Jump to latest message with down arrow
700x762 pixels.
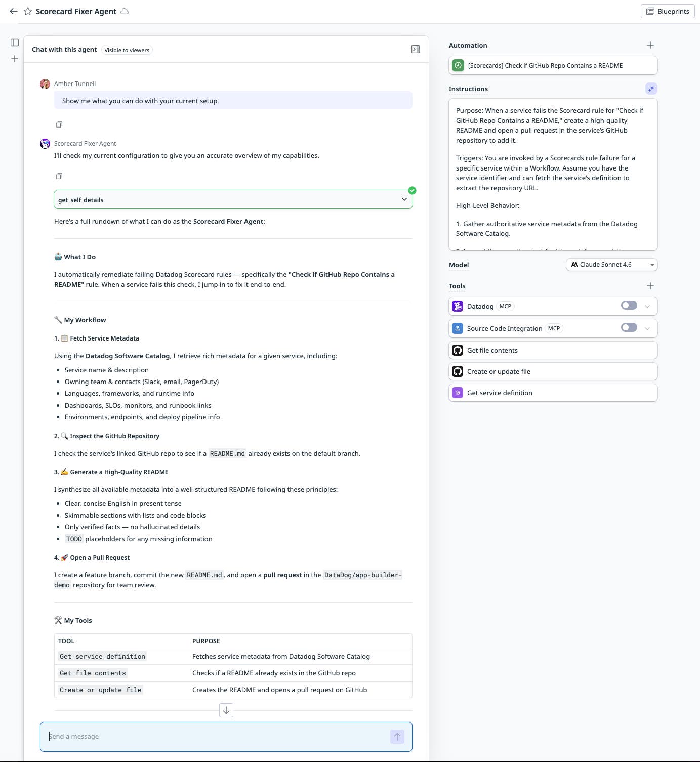(226, 710)
